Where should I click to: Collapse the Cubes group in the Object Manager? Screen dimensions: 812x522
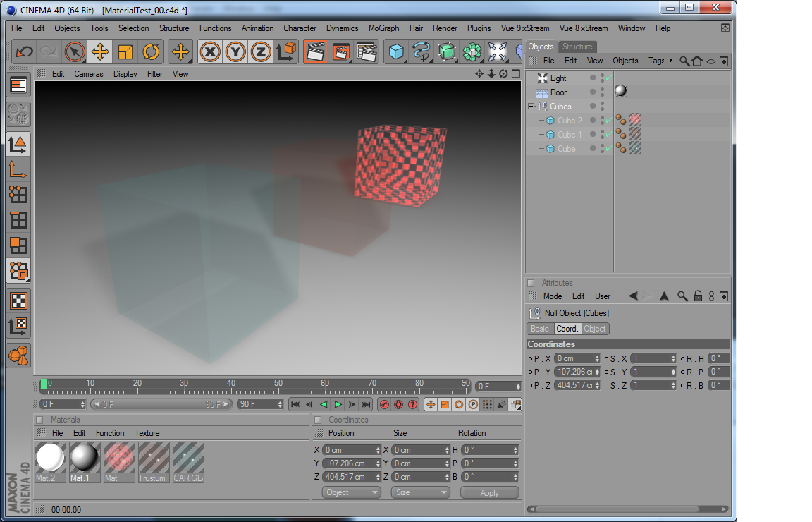[x=531, y=106]
